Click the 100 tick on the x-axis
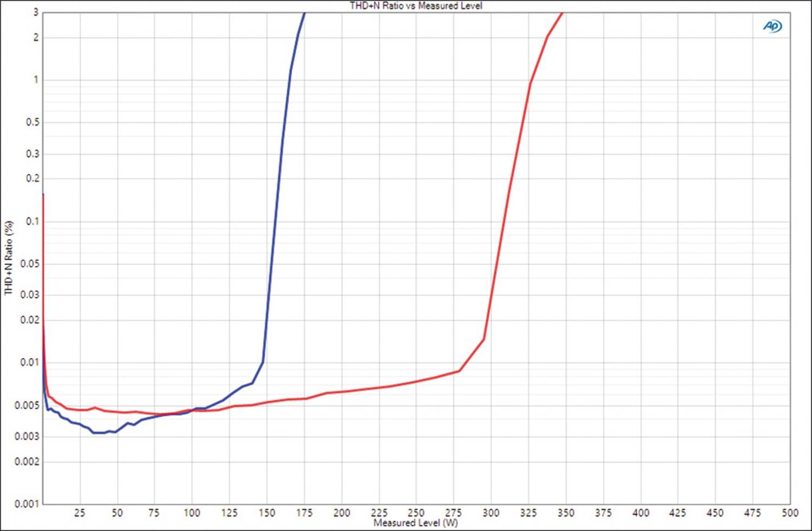This screenshot has height=531, width=812. [x=192, y=513]
